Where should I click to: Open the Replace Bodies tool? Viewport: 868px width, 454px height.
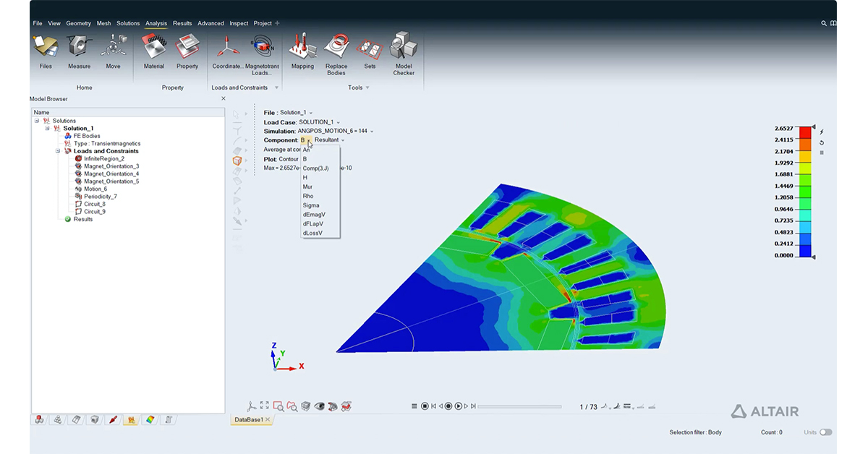click(x=336, y=54)
